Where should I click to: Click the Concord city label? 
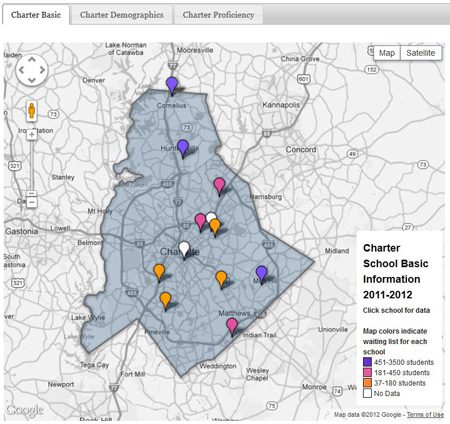(301, 150)
